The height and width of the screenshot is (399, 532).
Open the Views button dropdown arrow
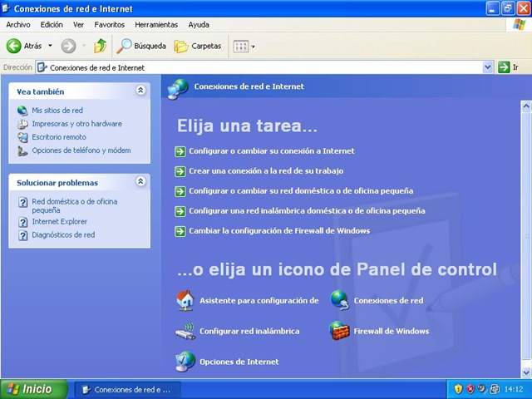pos(253,47)
